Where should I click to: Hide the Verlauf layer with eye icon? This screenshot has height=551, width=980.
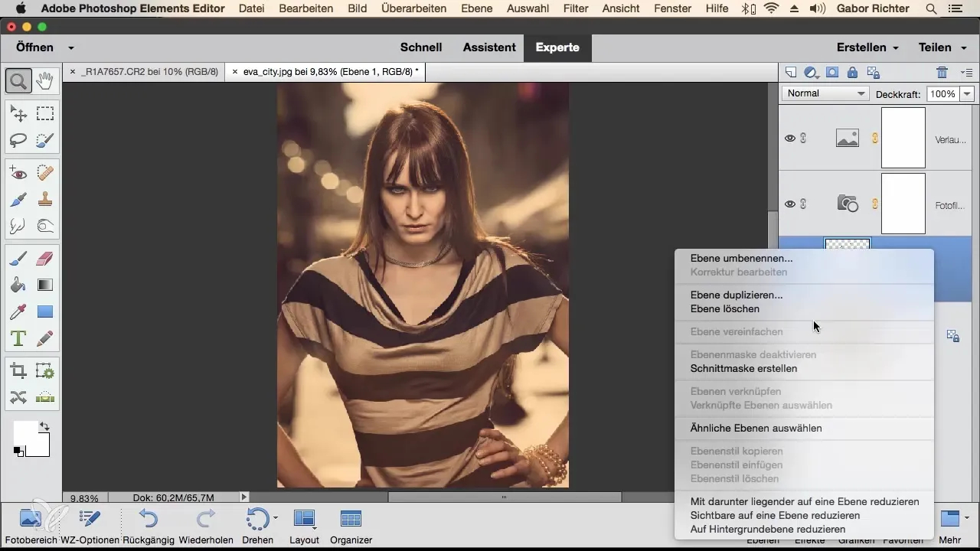pos(790,139)
